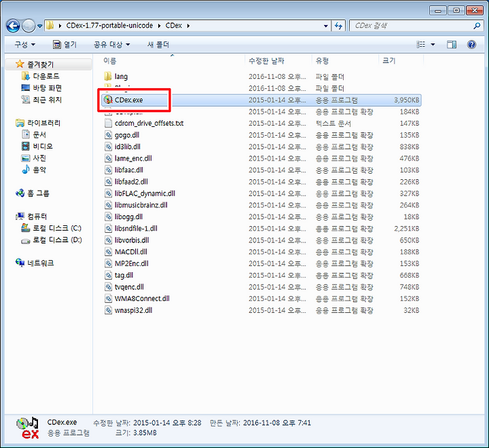
Task: Select gogo.dll file icon
Action: point(108,135)
